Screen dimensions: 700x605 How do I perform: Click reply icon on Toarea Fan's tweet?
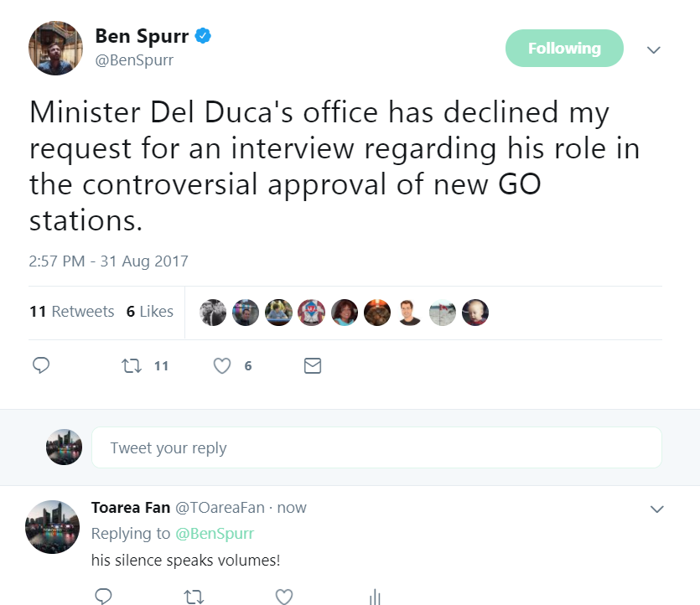103,596
